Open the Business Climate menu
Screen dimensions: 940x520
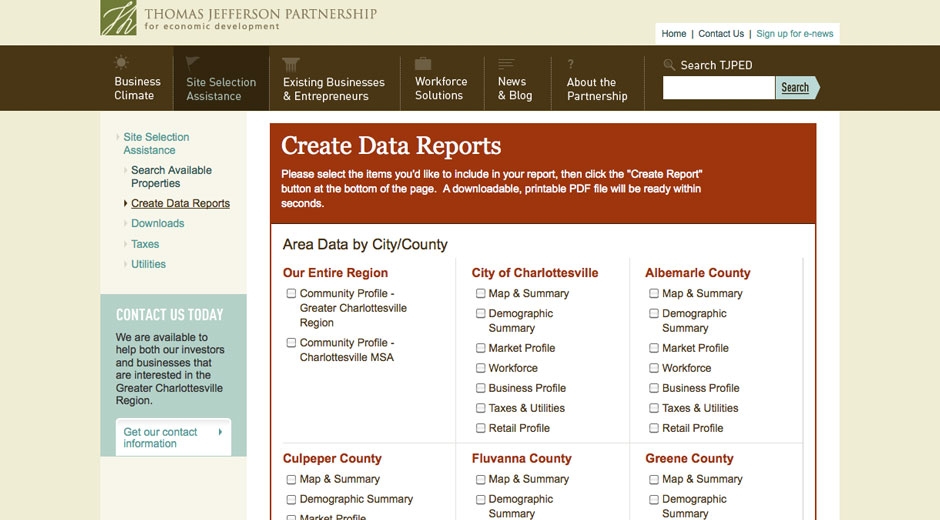point(137,88)
